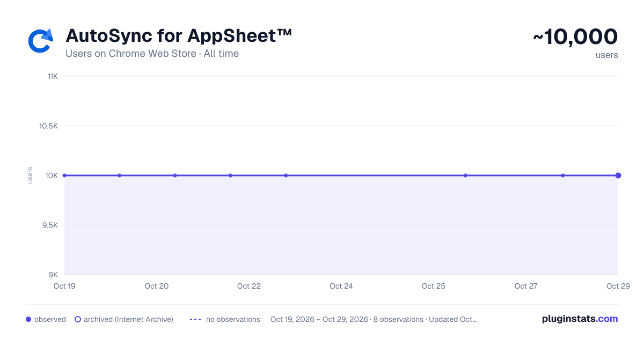Click the 'users' label under ~10,000

click(x=607, y=55)
